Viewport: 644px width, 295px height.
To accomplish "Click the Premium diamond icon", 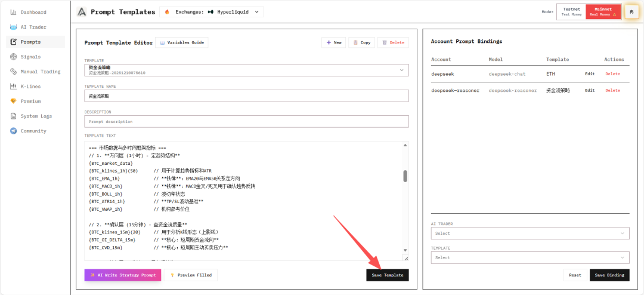I will [14, 101].
